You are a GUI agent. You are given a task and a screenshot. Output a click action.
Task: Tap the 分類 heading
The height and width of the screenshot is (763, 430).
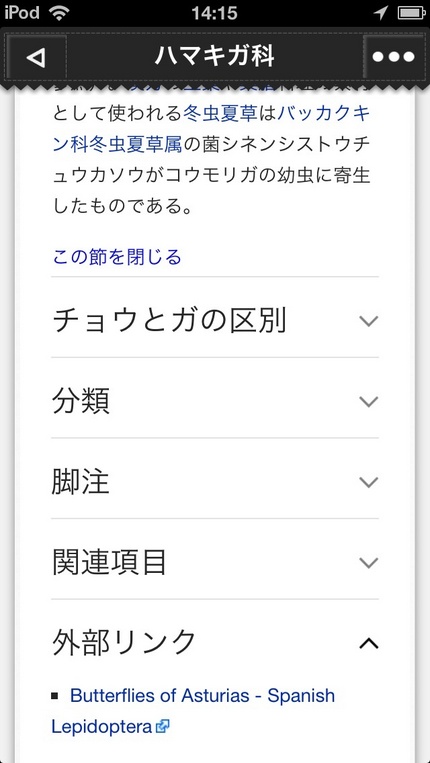[81, 402]
